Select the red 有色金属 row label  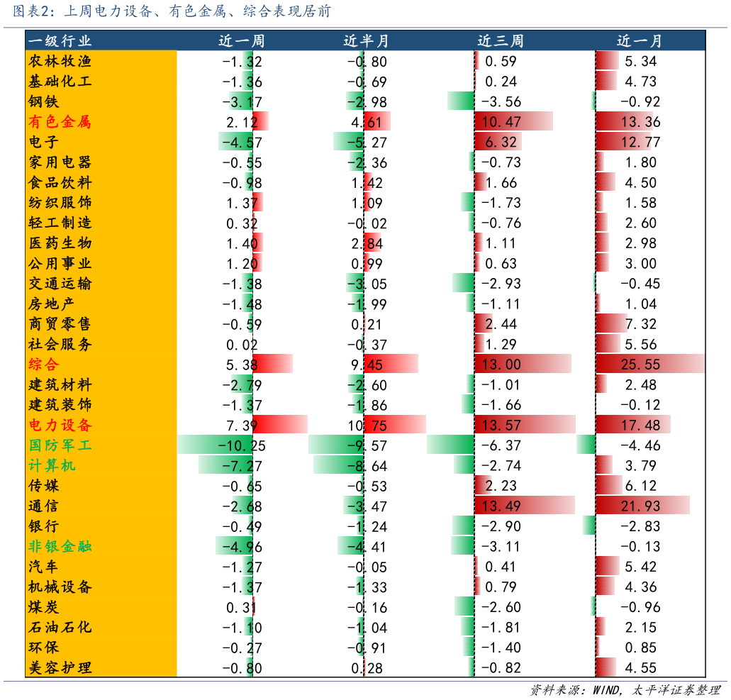point(60,122)
